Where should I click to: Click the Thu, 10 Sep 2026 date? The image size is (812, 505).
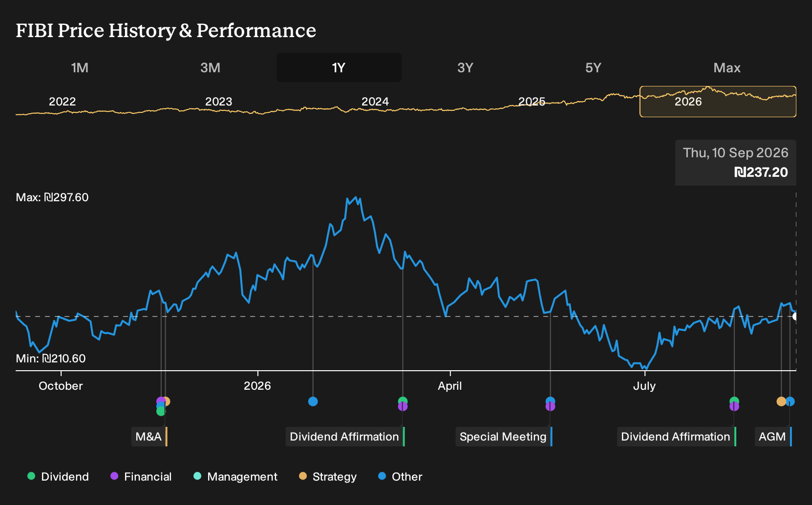coord(736,153)
